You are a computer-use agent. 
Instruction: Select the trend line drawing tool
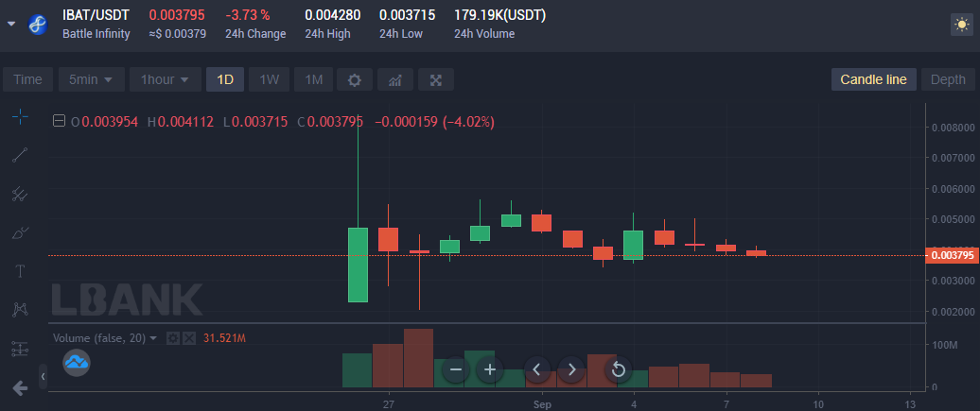[x=20, y=155]
